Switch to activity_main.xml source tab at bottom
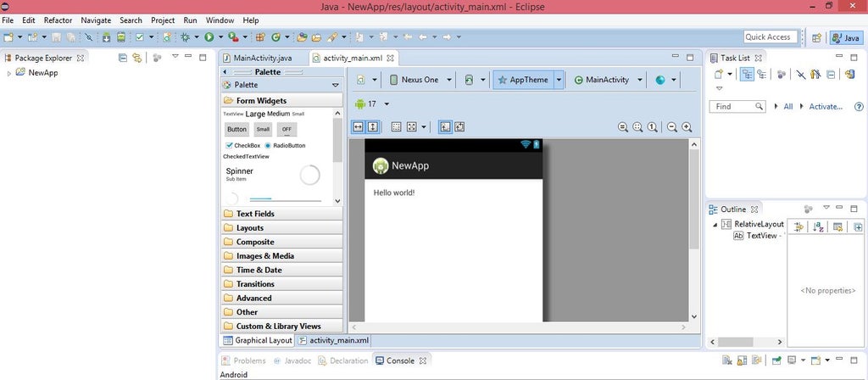868x380 pixels. point(334,340)
